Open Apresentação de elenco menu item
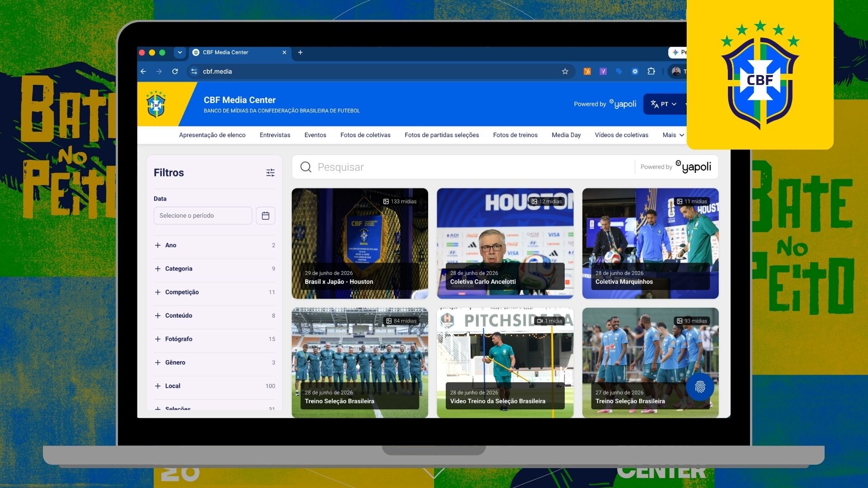This screenshot has height=488, width=868. click(x=212, y=135)
